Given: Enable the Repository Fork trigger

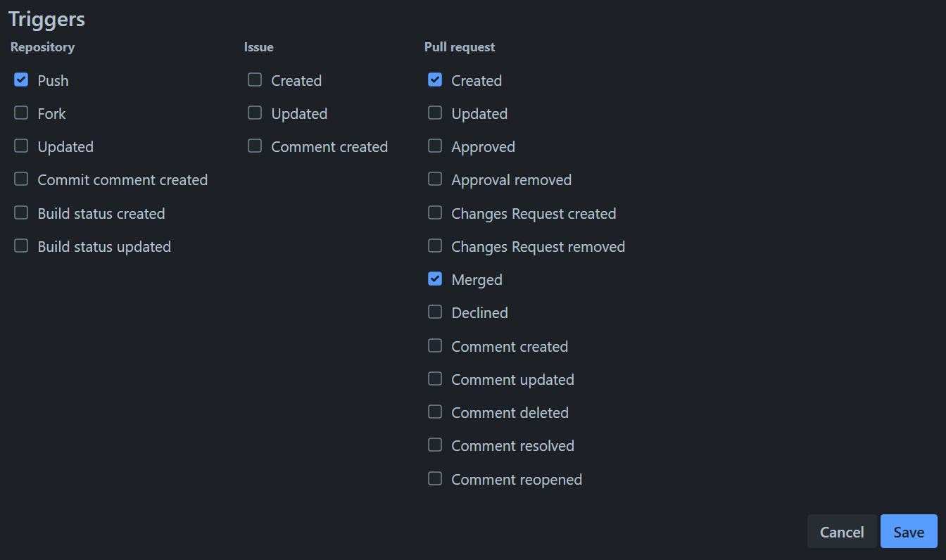Looking at the screenshot, I should tap(21, 113).
